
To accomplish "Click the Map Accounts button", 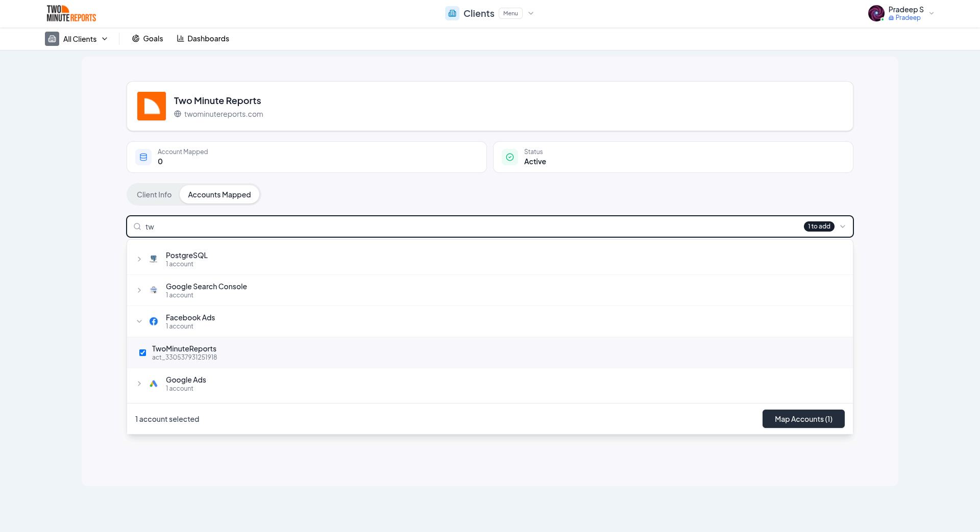I will tap(803, 419).
